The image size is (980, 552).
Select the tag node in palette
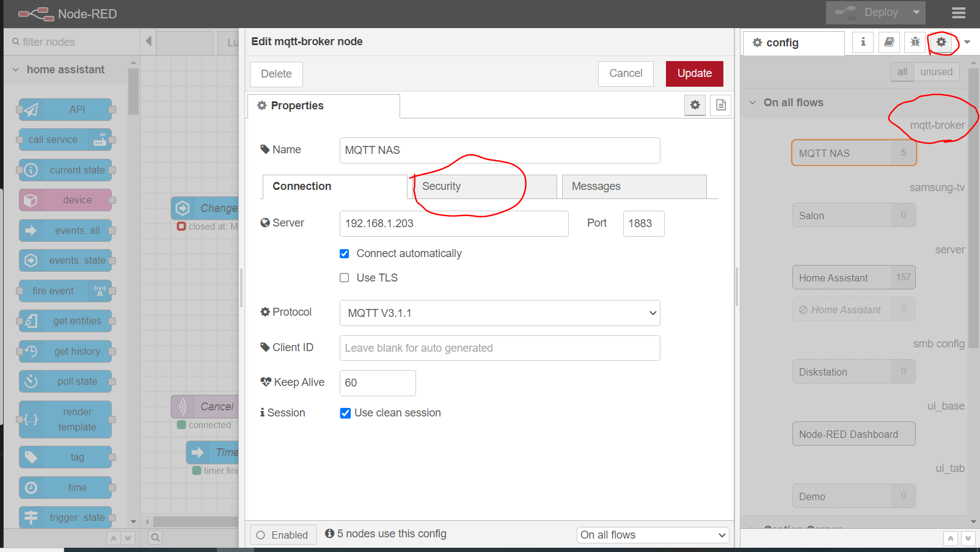tap(65, 457)
